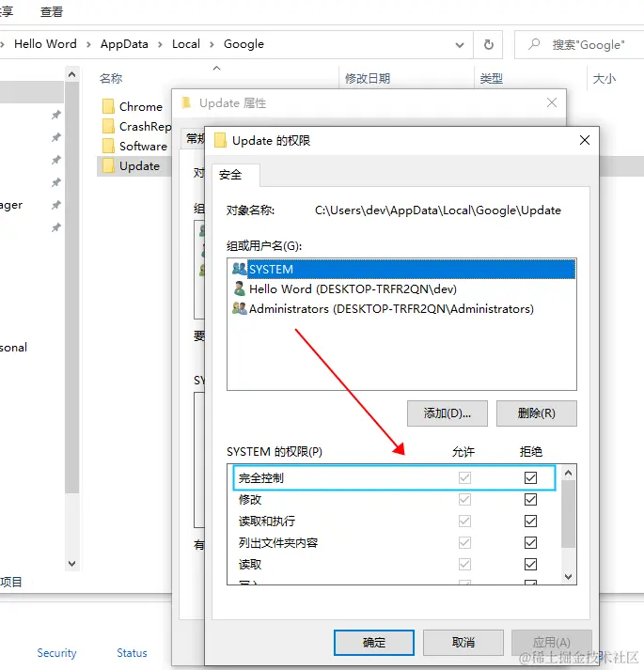Toggle Allow checkbox for 完全控制
Screen dimensions: 644x670
tap(464, 477)
